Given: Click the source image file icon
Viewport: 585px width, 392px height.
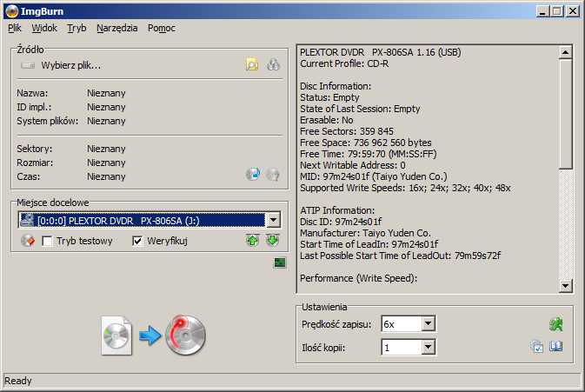Looking at the screenshot, I should (x=116, y=336).
